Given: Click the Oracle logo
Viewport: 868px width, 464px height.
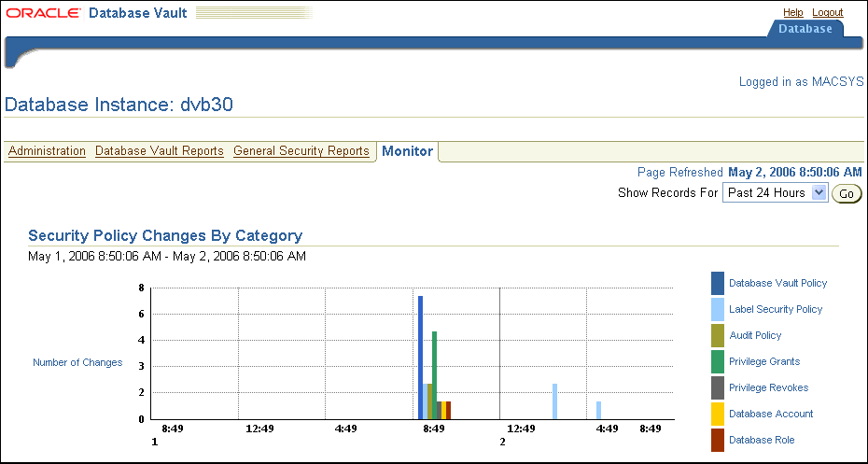Looking at the screenshot, I should coord(43,13).
